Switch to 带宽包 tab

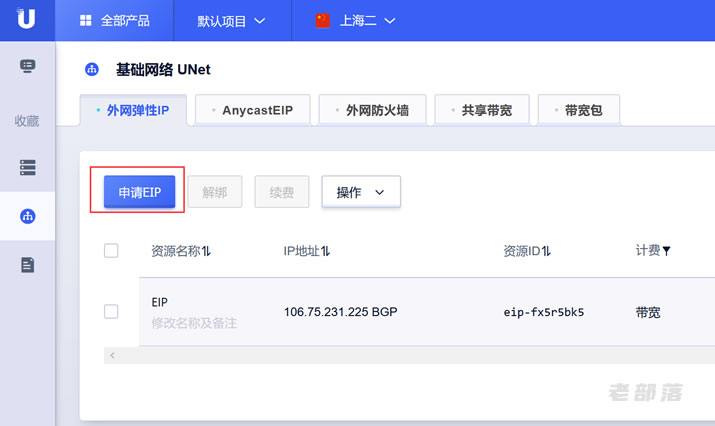coord(579,110)
